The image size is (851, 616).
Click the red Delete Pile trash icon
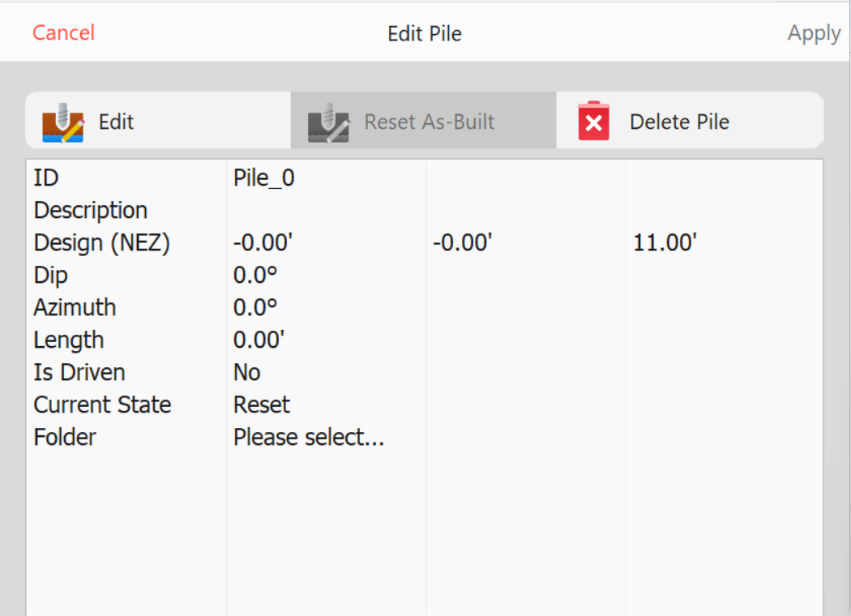point(594,121)
